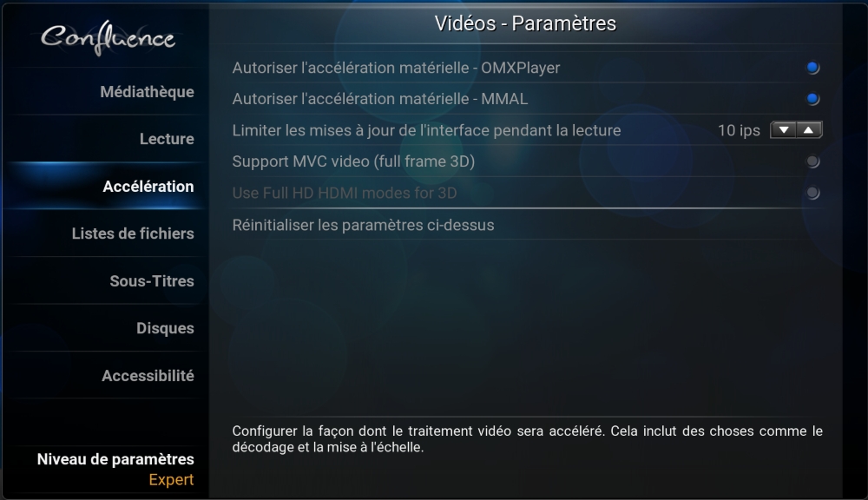
Task: Increase the interface update limit with up arrow
Action: (809, 130)
